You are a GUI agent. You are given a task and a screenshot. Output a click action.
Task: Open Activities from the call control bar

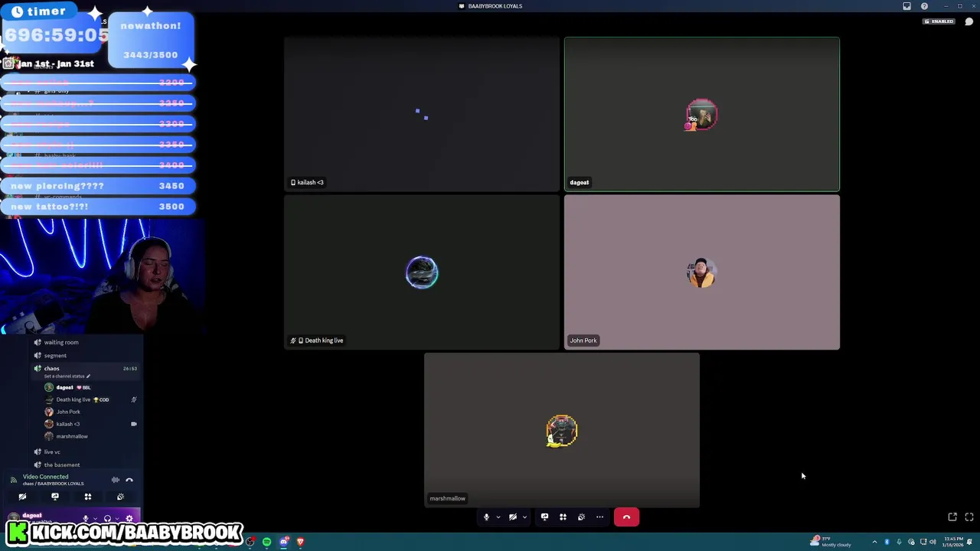point(563,517)
